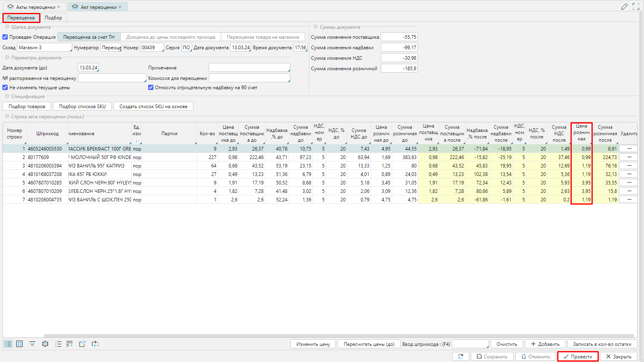The width and height of the screenshot is (644, 362).
Task: Open the filter icon below the table
Action: point(32,344)
